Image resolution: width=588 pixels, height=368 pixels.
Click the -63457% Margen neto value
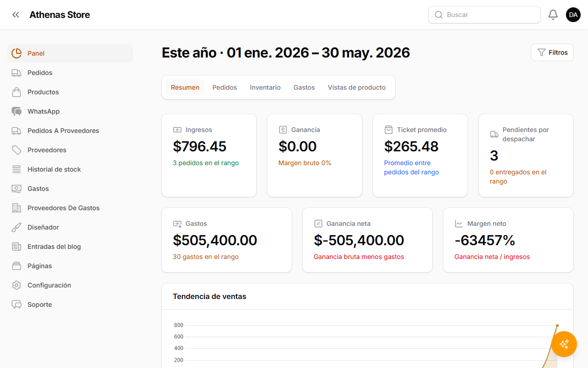click(x=485, y=240)
